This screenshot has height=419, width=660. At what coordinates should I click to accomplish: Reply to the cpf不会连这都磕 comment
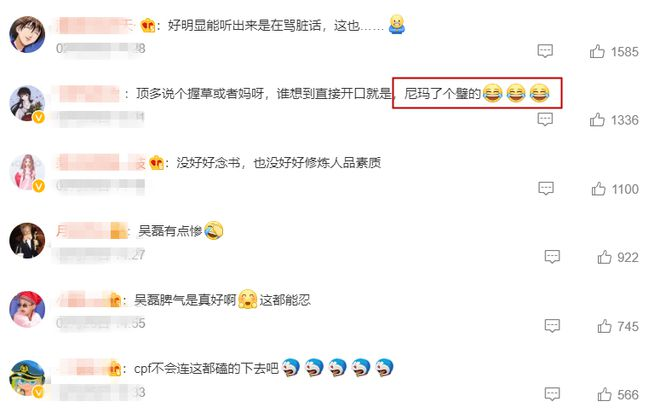point(552,394)
